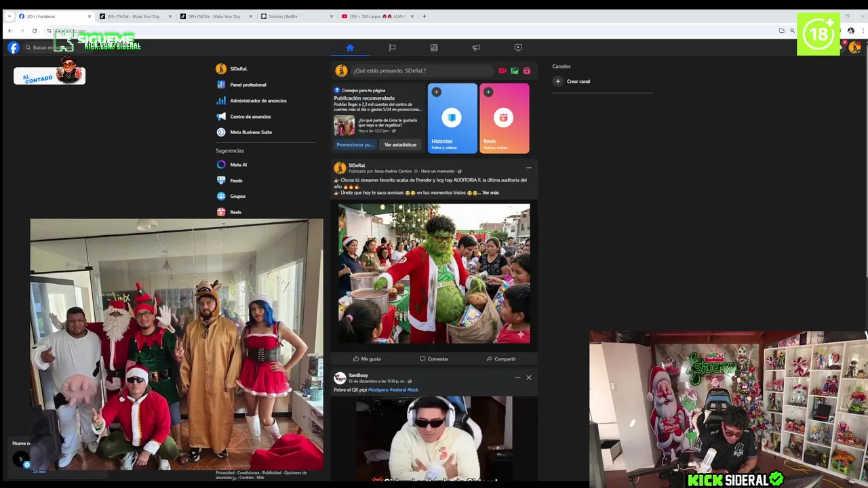868x488 pixels.
Task: Open the three-dot menu on YamBooy post
Action: point(517,378)
